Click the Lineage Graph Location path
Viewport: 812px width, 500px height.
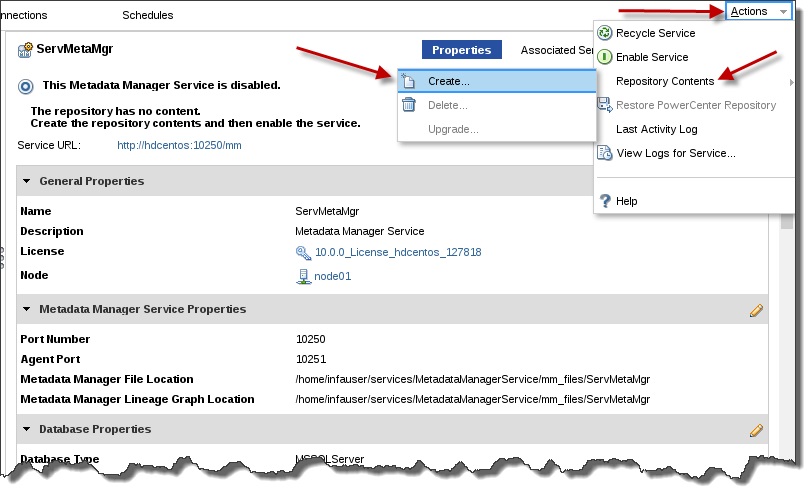(472, 399)
